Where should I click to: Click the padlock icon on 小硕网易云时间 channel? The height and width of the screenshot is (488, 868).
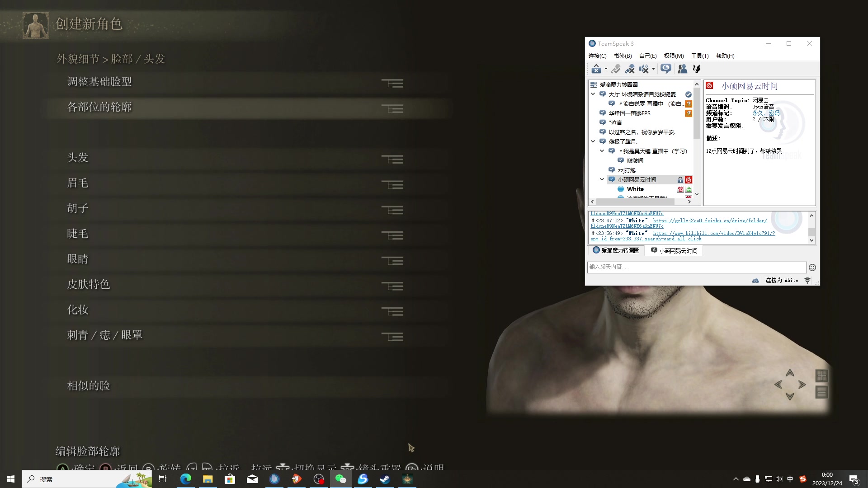pyautogui.click(x=680, y=179)
